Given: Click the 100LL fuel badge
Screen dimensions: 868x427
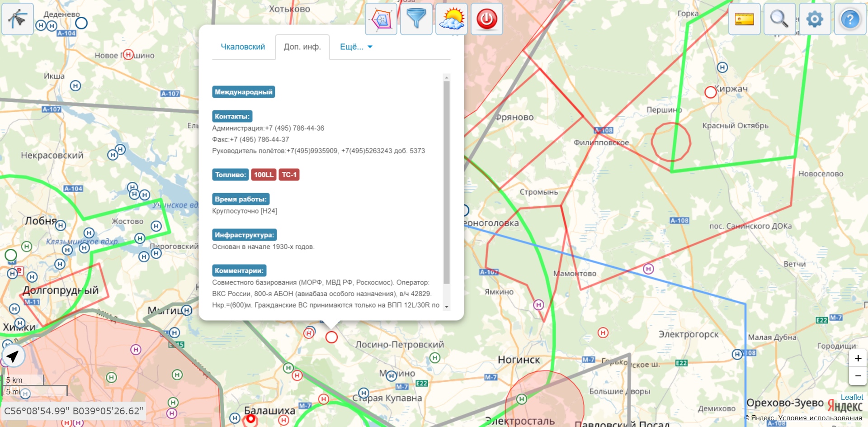Looking at the screenshot, I should (x=264, y=175).
